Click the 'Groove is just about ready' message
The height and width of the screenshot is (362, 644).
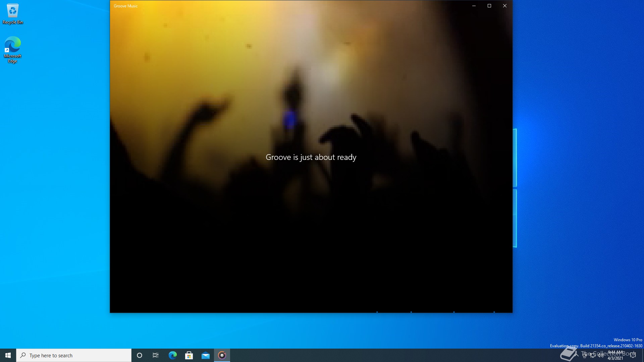pyautogui.click(x=311, y=157)
